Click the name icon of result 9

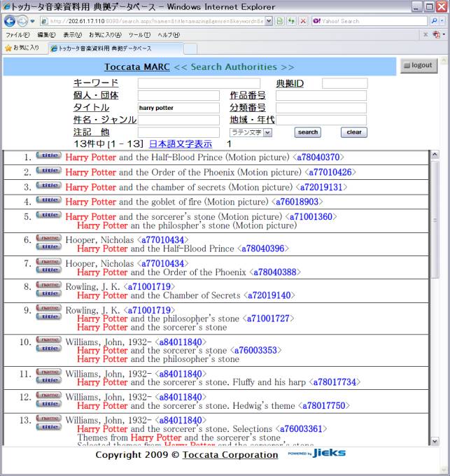point(48,308)
